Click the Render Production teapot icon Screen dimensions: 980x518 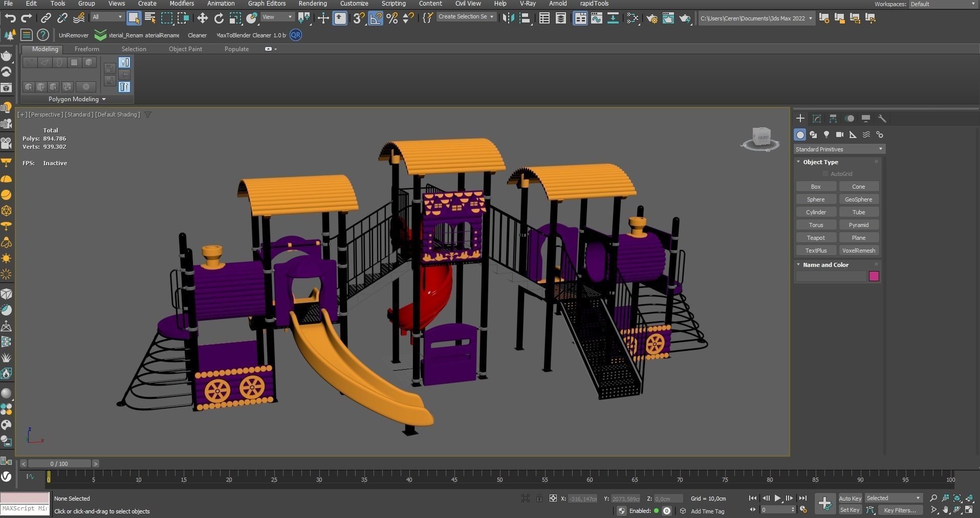tap(685, 18)
